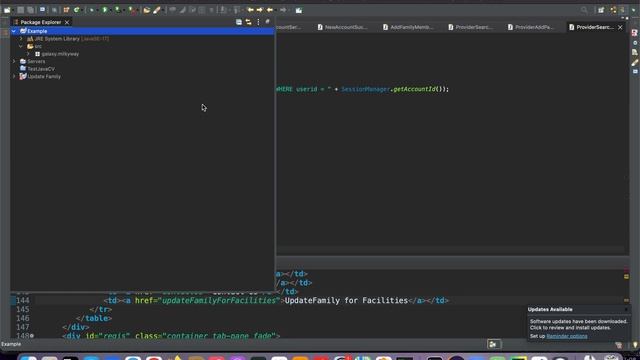
Task: Switch to AddFamilyMemb... editor tab
Action: (x=408, y=27)
